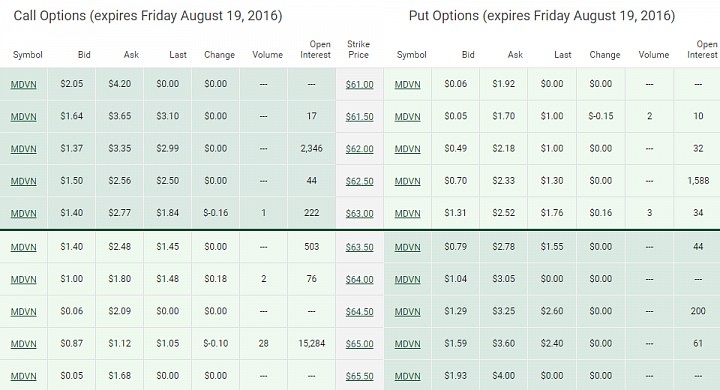The image size is (720, 390).
Task: Open MDVN call symbol with bid $1.37
Action: 23,149
